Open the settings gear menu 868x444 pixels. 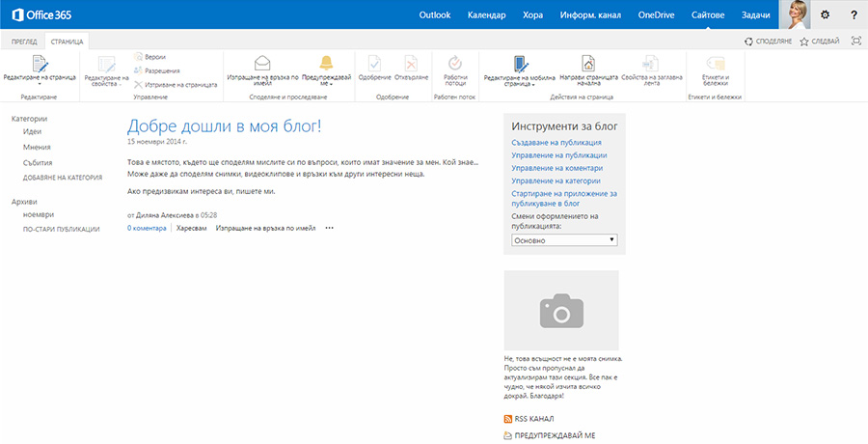point(825,15)
